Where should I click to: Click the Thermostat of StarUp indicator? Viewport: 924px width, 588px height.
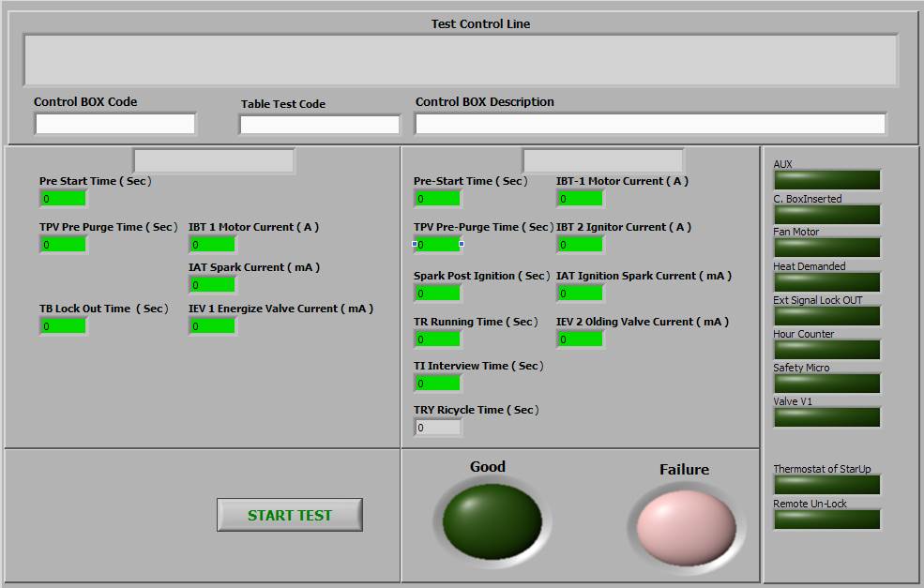pos(826,485)
